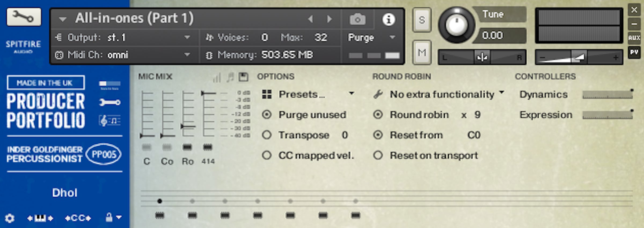This screenshot has width=644, height=228.
Task: Adjust the Expression controller slider
Action: pos(608,115)
